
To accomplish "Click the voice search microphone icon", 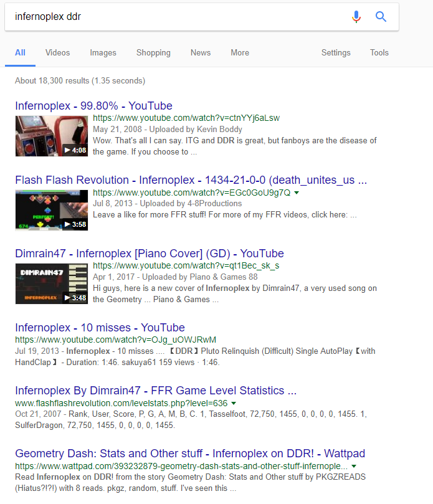I will click(356, 16).
